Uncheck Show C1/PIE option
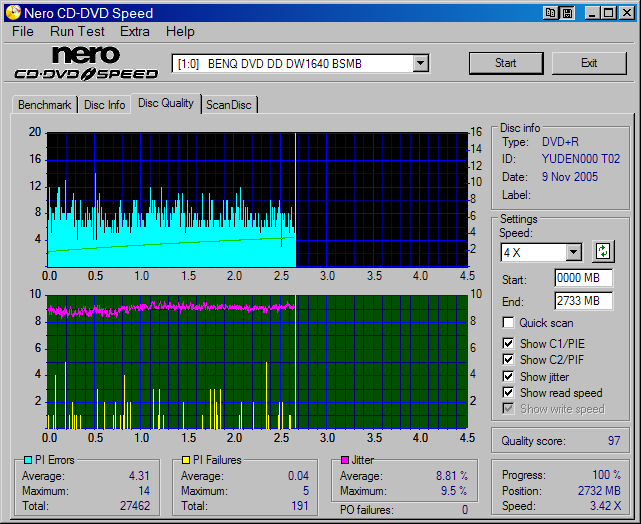 (x=508, y=343)
